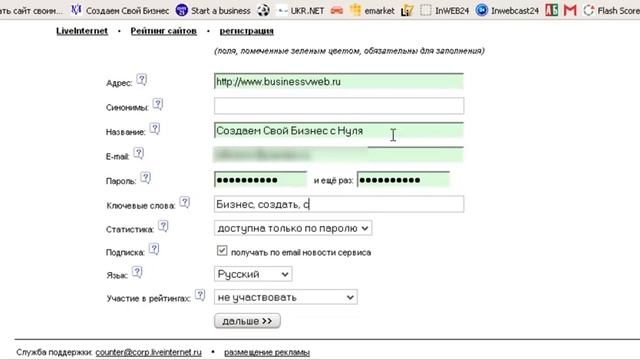This screenshot has width=640, height=360.
Task: Open the help icon next to Язык
Action: pyautogui.click(x=137, y=272)
